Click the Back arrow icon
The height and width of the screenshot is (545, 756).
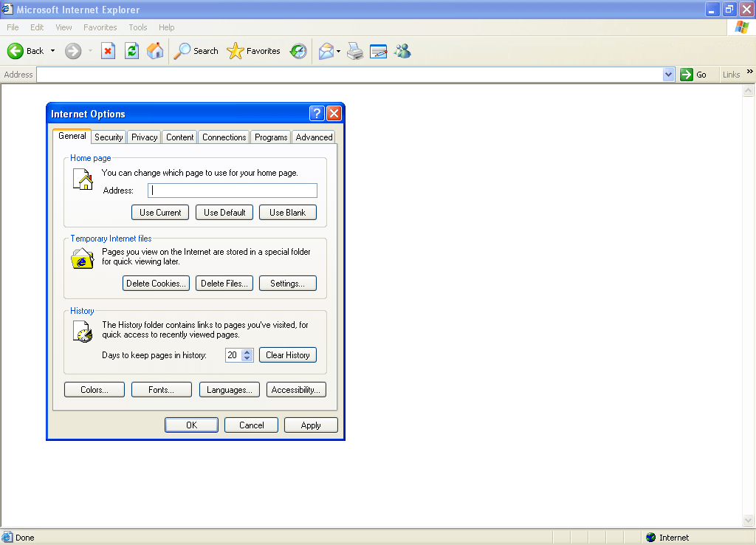click(15, 51)
